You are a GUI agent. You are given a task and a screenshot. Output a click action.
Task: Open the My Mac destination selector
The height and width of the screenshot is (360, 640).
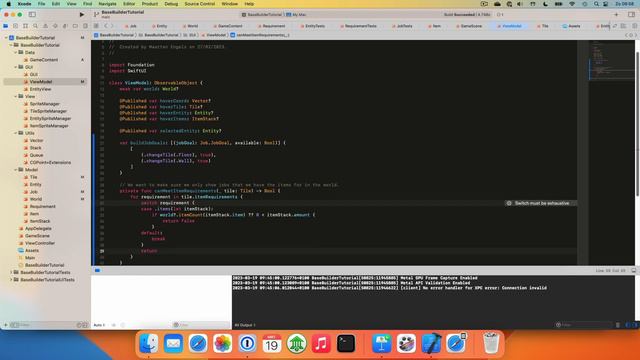click(x=296, y=15)
